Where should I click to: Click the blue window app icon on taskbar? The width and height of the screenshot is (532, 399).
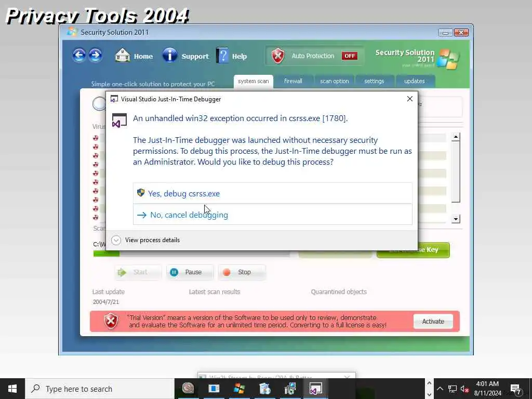click(x=214, y=388)
